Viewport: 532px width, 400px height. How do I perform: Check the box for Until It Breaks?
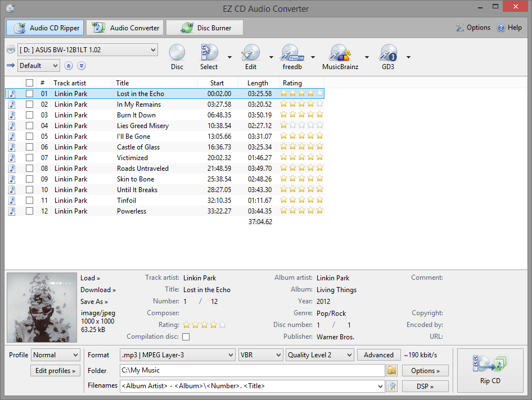tap(29, 190)
